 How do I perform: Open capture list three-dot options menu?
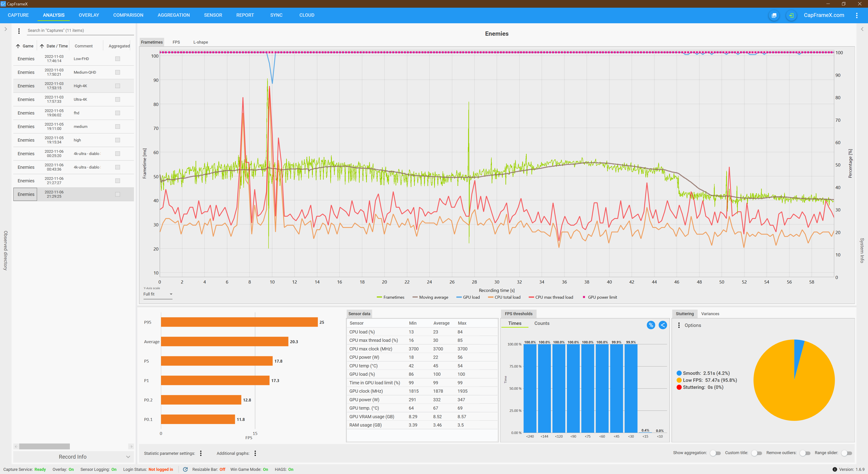pyautogui.click(x=19, y=31)
